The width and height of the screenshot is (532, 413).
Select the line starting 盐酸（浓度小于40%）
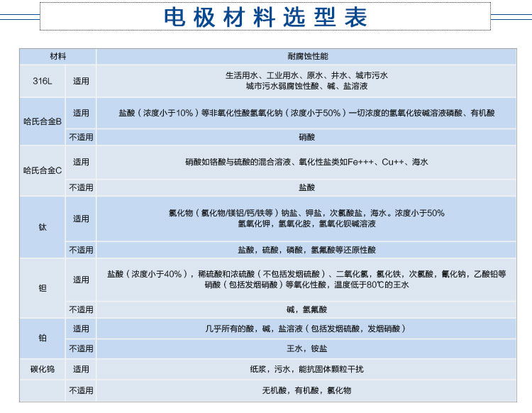pyautogui.click(x=306, y=274)
